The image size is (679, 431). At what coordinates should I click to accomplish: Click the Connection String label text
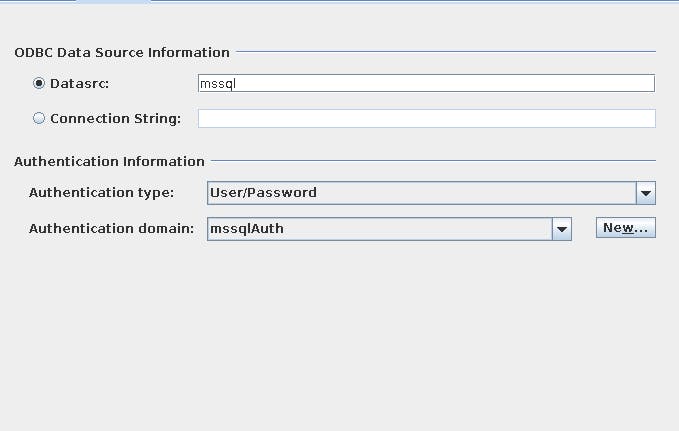[x=115, y=118]
